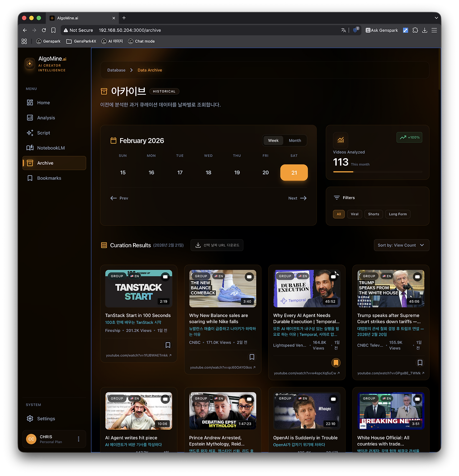Open NotebookLM from the sidebar
Screen dimensions: 459x476
[x=49, y=147]
